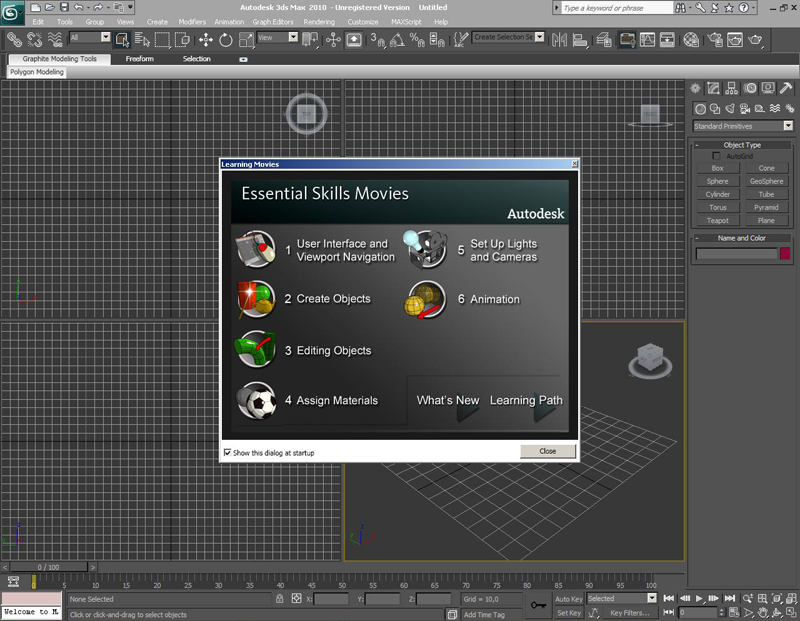This screenshot has width=800, height=621.
Task: Open the Edit menu
Action: 38,22
